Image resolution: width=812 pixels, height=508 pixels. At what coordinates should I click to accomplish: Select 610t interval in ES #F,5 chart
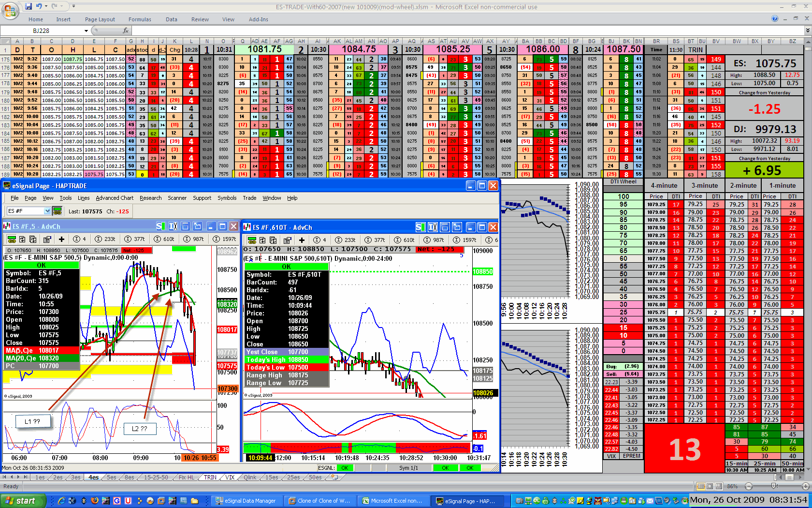point(164,239)
